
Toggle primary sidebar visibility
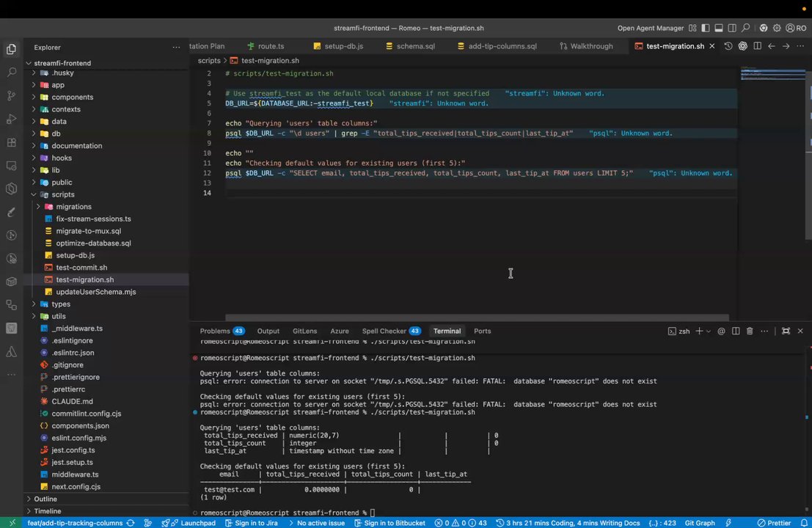[705, 28]
